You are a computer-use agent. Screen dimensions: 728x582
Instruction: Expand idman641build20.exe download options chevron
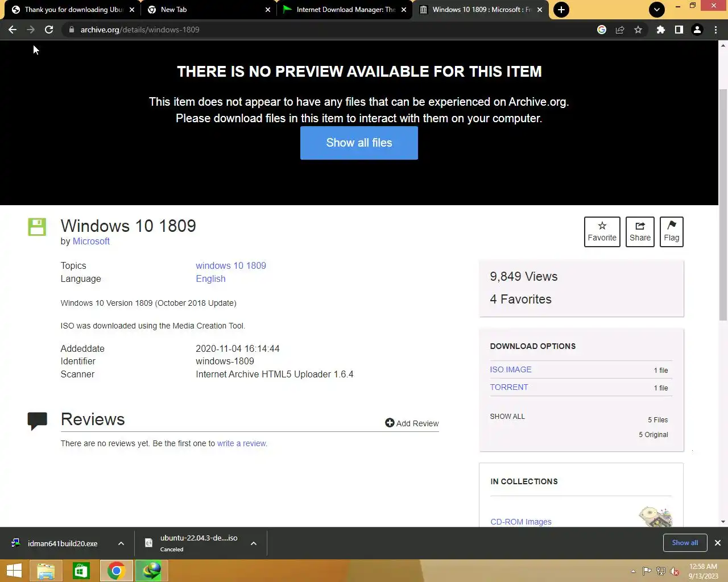tap(121, 543)
